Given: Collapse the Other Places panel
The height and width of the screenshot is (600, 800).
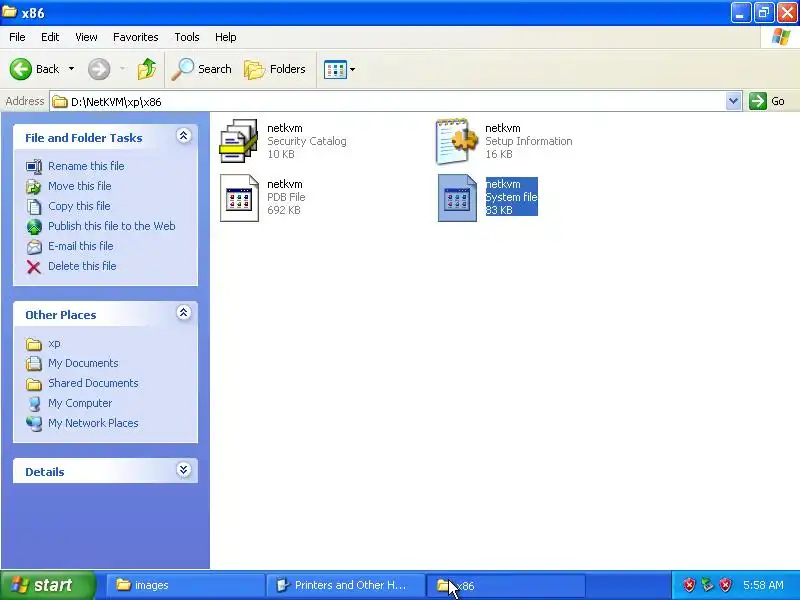Looking at the screenshot, I should point(184,313).
